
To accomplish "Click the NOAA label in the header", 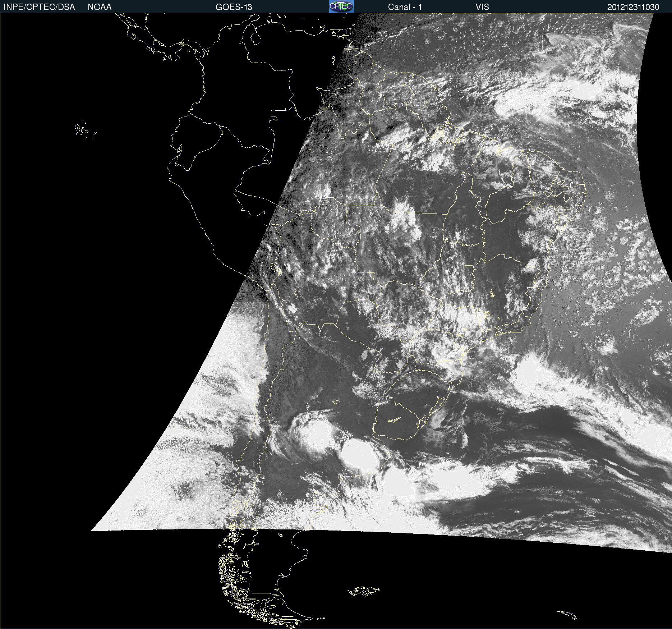I will 100,7.
